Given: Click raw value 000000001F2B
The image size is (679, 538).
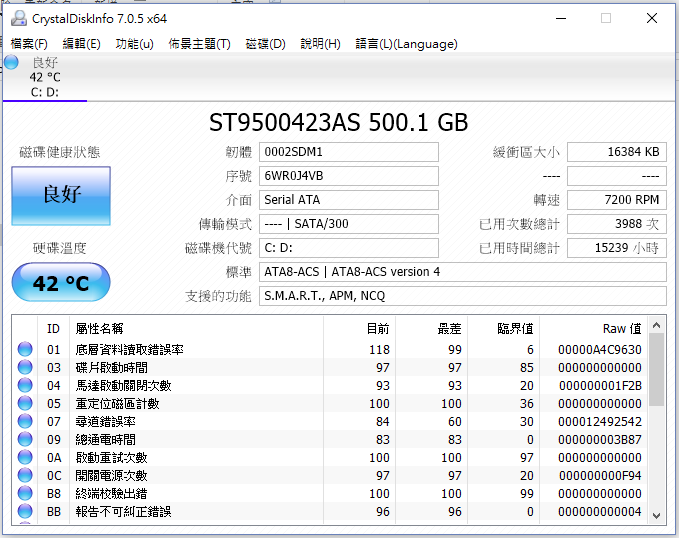Looking at the screenshot, I should click(600, 386).
